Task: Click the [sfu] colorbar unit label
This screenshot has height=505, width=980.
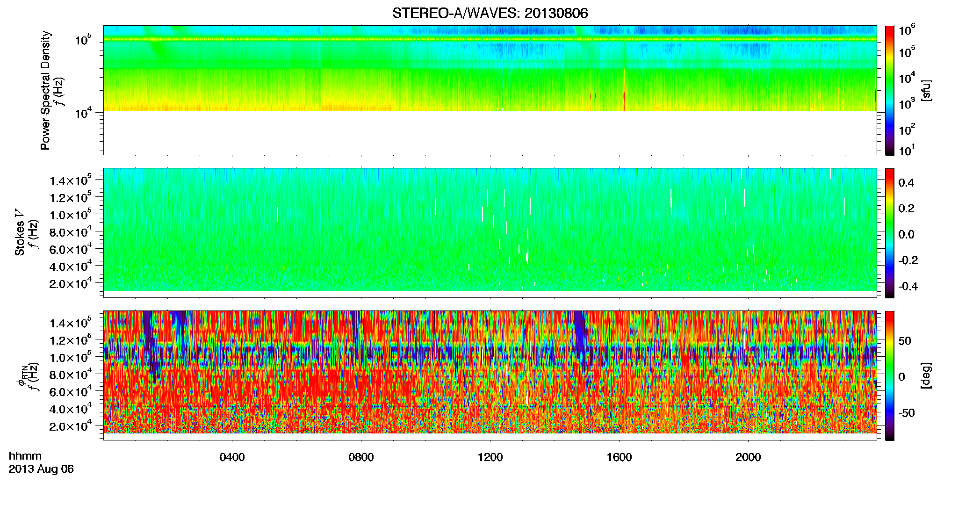Action: (926, 90)
